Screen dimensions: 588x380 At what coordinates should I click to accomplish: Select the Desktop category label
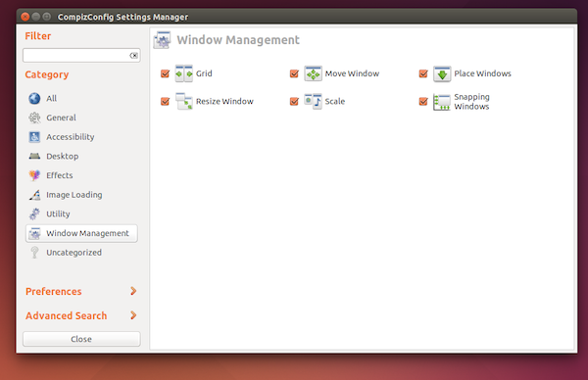(x=63, y=157)
